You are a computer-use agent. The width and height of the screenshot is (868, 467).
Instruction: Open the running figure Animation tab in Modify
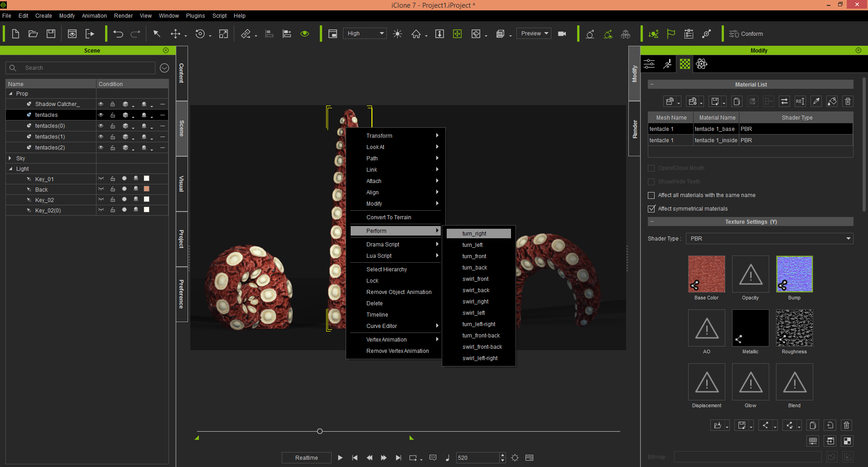(667, 64)
